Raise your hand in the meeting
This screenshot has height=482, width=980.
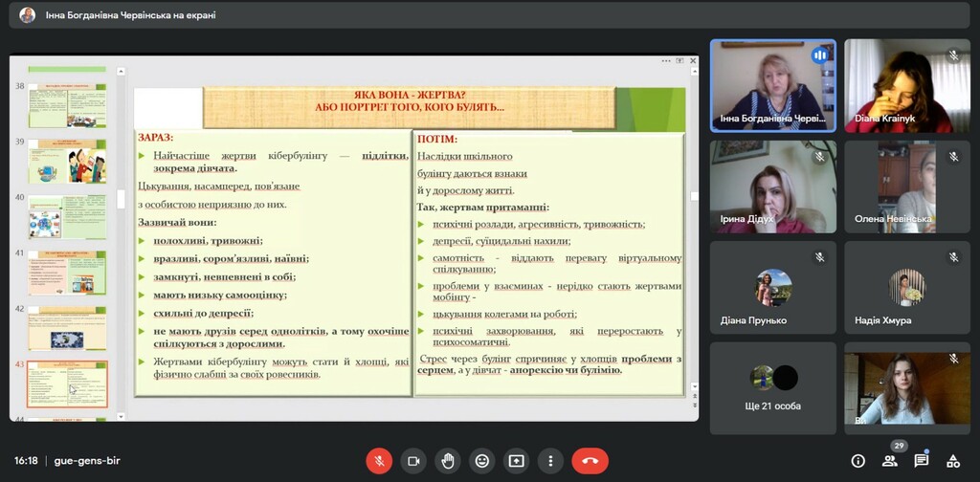(448, 461)
